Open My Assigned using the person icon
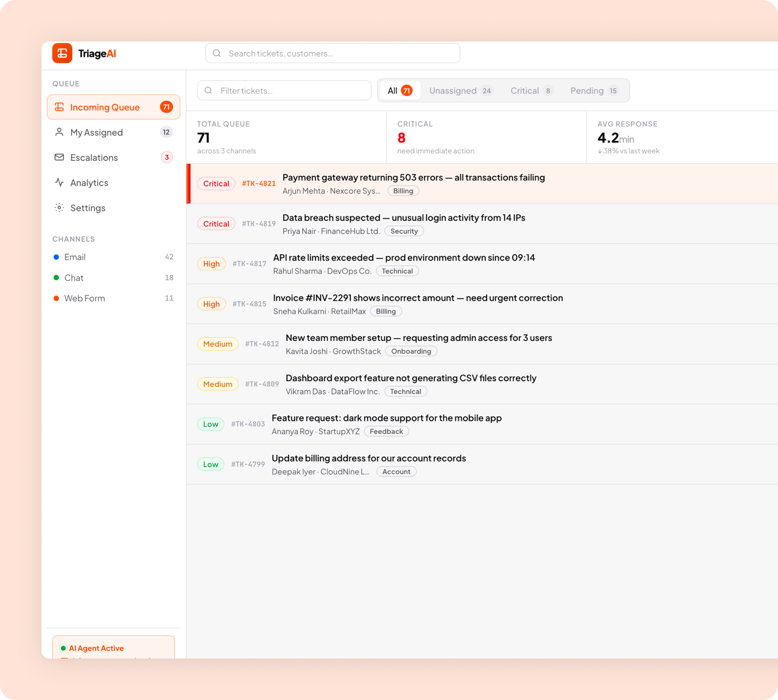Viewport: 778px width, 700px height. [x=59, y=132]
